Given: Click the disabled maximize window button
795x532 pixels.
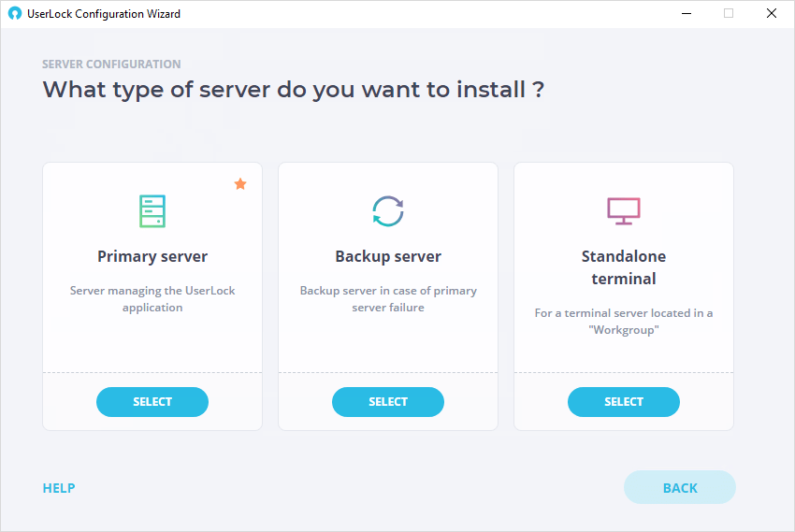Looking at the screenshot, I should pyautogui.click(x=729, y=14).
